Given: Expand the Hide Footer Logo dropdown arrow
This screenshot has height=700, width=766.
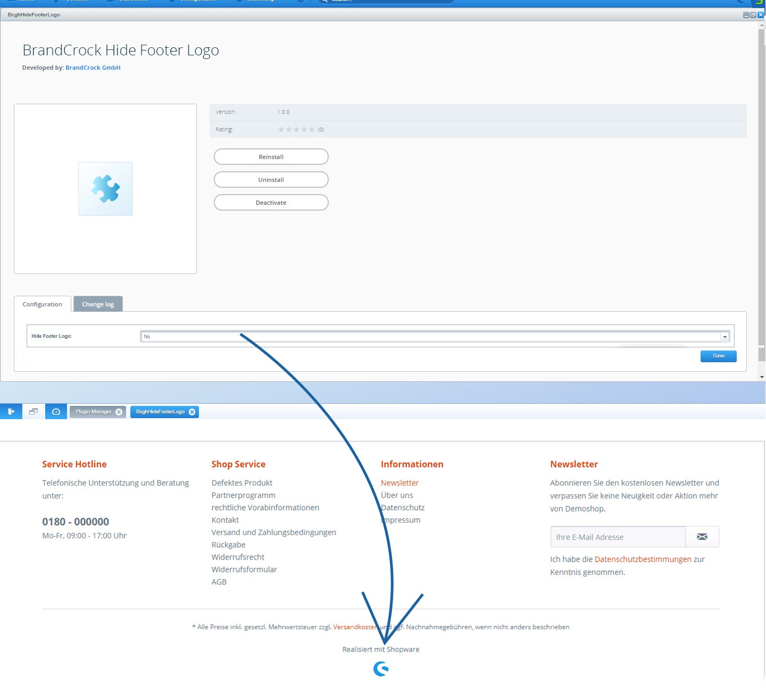Looking at the screenshot, I should click(725, 337).
